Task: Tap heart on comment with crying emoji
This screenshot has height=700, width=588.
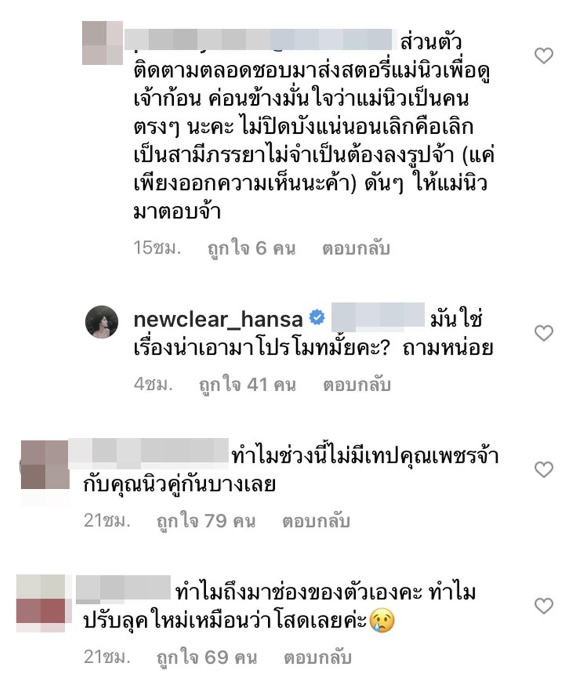Action: pos(544,606)
